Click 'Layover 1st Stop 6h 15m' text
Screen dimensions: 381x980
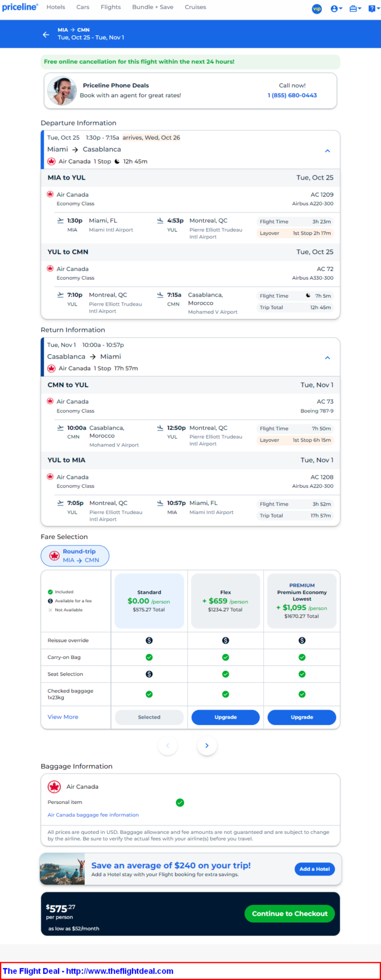[295, 440]
